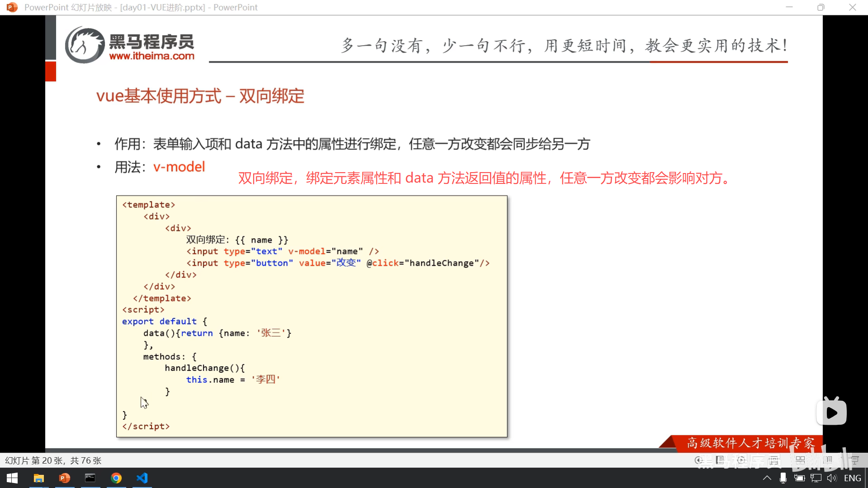This screenshot has height=488, width=868.
Task: Click slide count text in status bar
Action: point(53,460)
